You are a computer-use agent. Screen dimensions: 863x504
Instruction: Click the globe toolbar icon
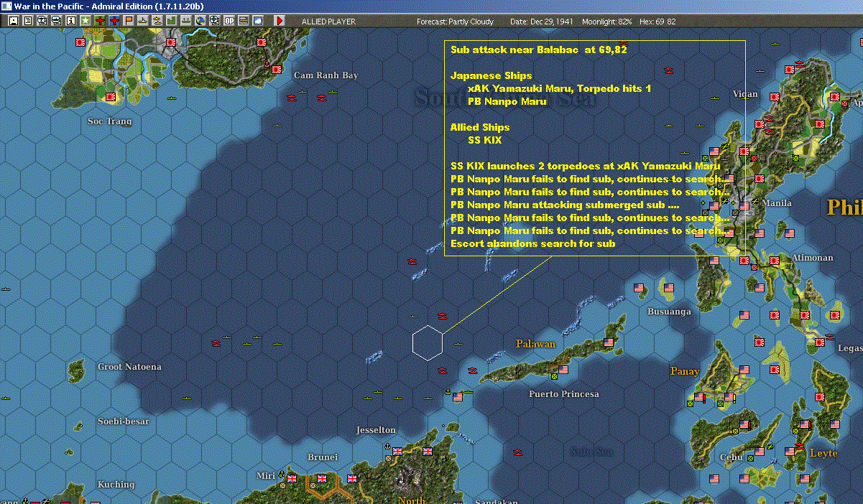pos(200,21)
